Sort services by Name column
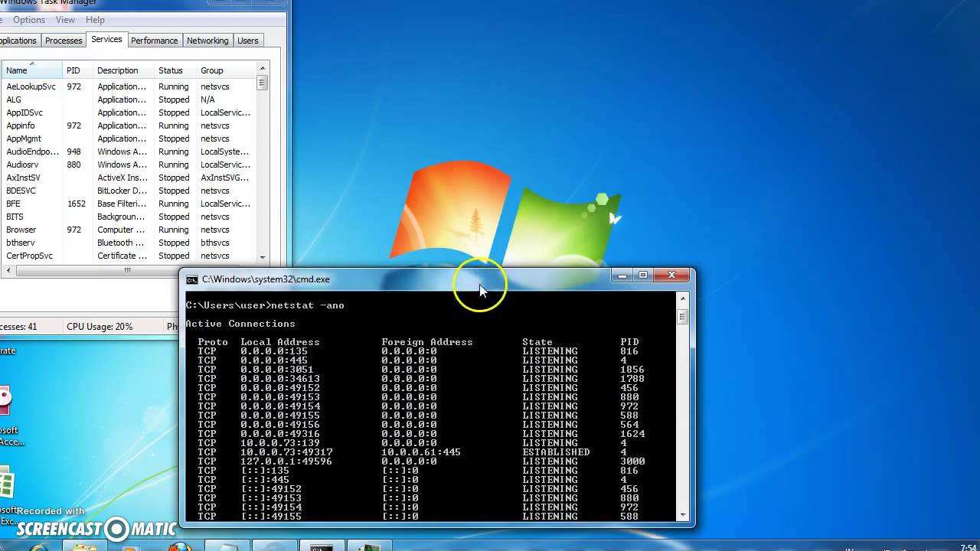Viewport: 980px width, 551px height. tap(31, 70)
